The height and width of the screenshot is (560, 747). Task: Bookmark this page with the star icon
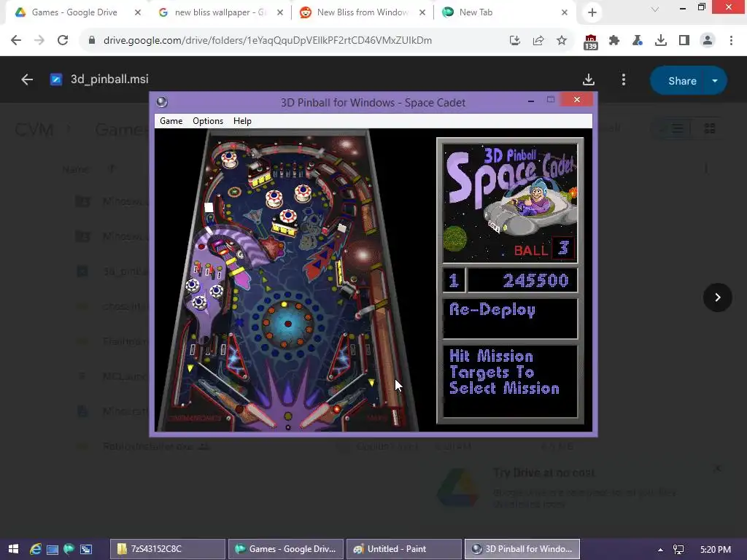tap(562, 41)
